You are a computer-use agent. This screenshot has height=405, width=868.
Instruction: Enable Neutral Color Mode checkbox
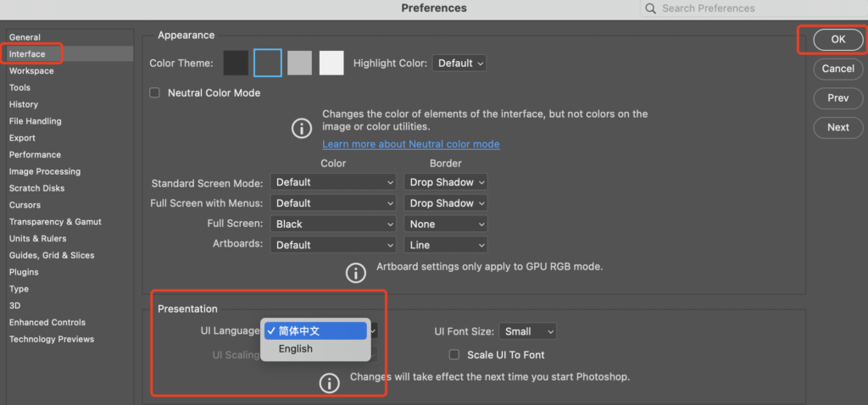tap(154, 93)
